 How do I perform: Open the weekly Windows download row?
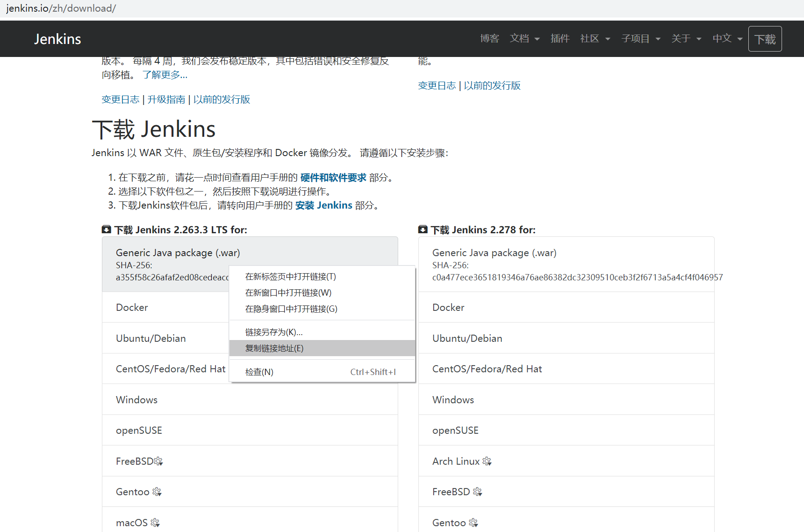pos(566,400)
